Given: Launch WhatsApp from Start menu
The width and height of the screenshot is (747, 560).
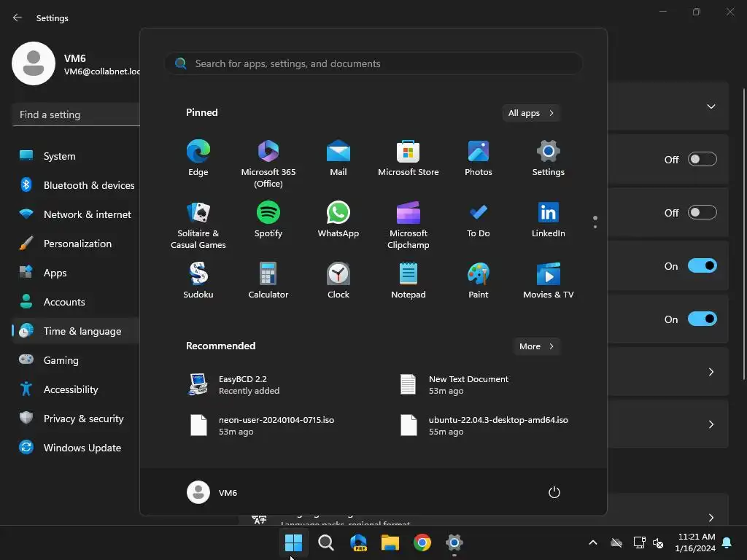Looking at the screenshot, I should (x=338, y=219).
